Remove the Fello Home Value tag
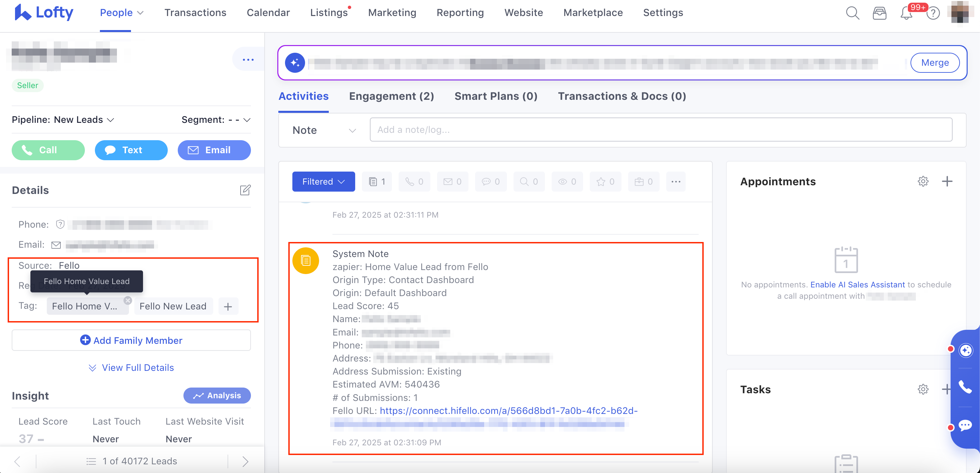 coord(128,300)
